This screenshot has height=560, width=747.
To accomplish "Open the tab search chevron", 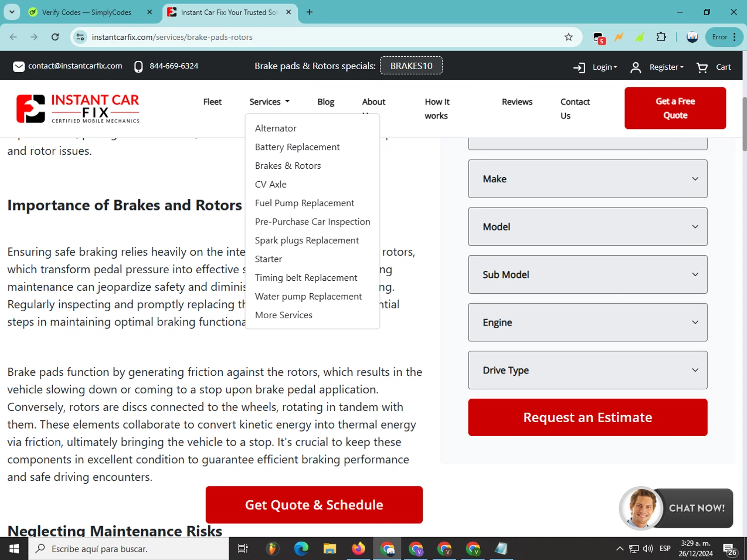I will (x=12, y=12).
